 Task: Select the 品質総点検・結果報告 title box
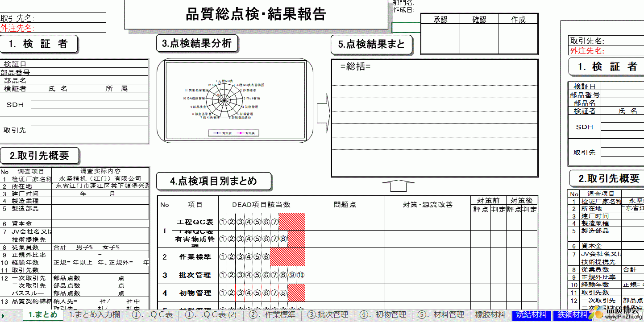[256, 14]
